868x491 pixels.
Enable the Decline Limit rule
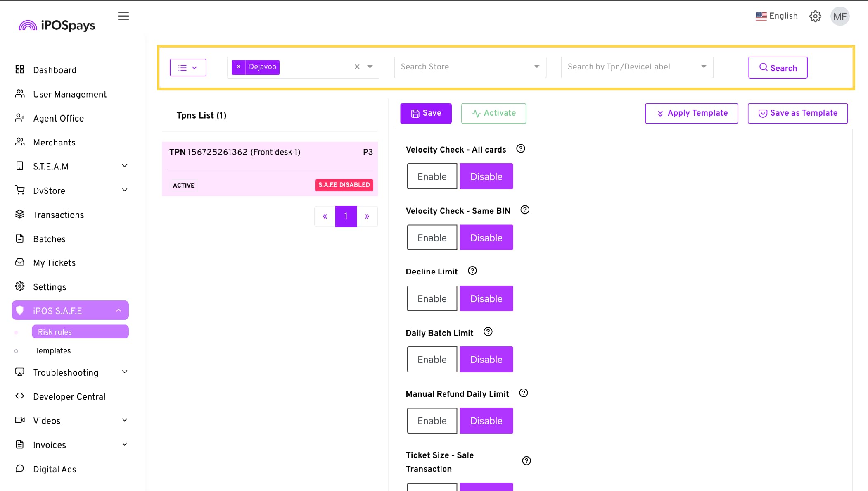click(432, 298)
